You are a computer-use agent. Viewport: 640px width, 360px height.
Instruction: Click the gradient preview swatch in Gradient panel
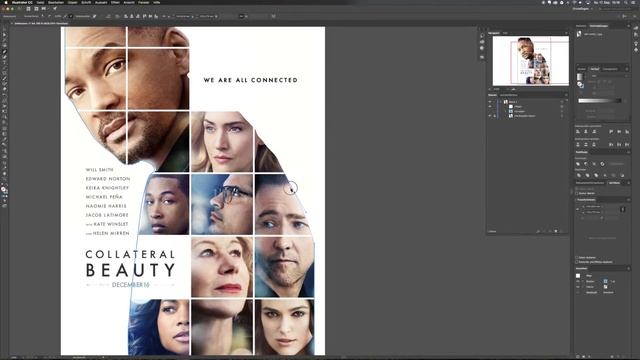click(580, 76)
